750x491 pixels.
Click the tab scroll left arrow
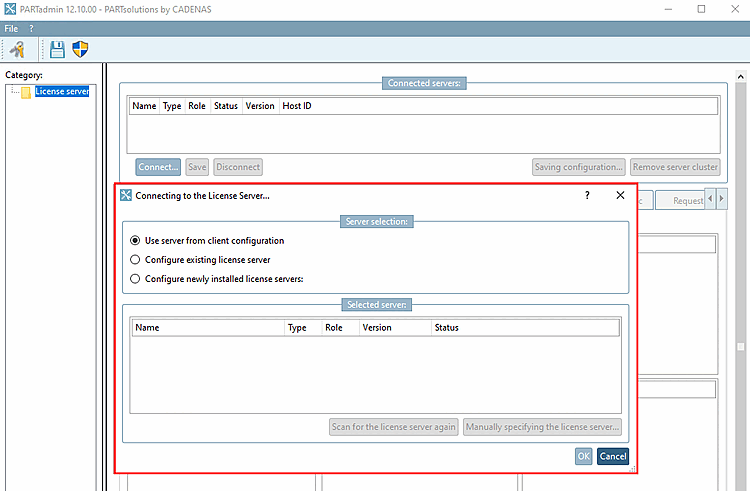[x=710, y=199]
